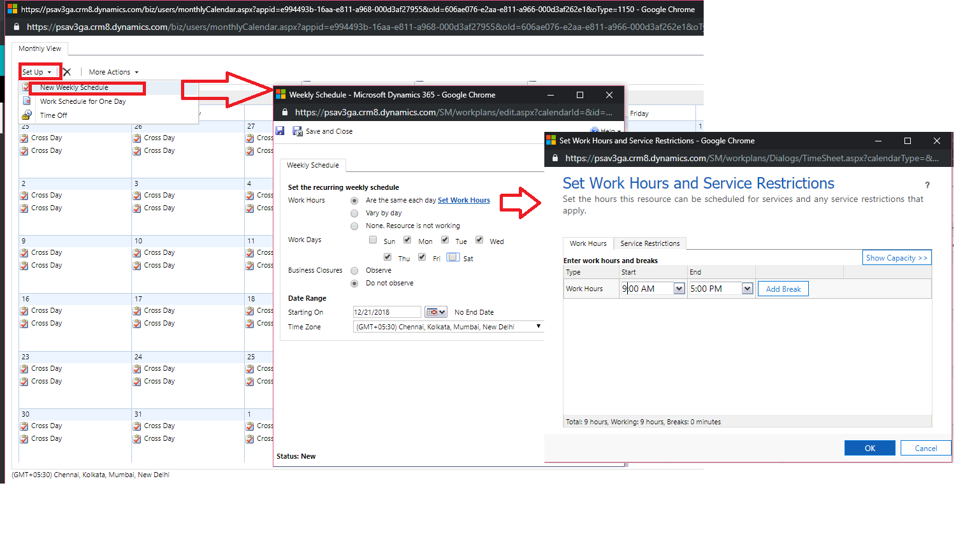
Task: Click the Show Capacity >> button
Action: click(897, 257)
